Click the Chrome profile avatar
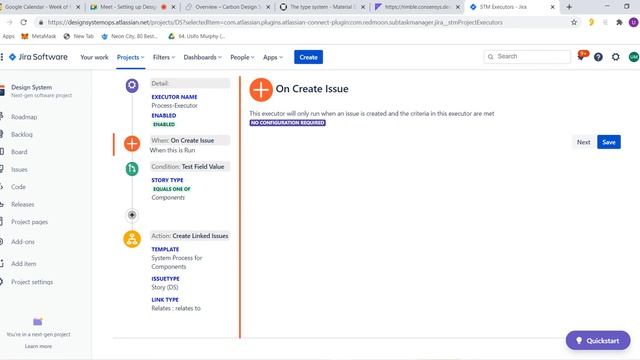Viewport: 640px width, 360px height. click(633, 22)
